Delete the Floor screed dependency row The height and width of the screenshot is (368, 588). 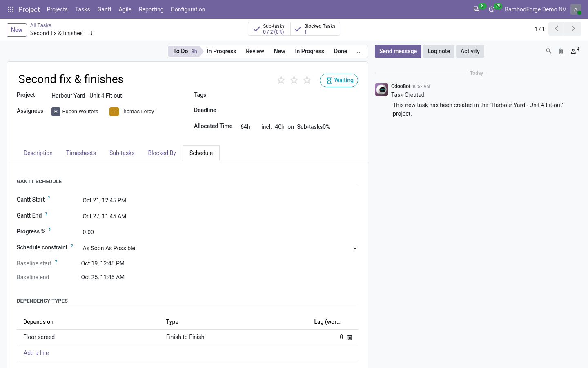pyautogui.click(x=350, y=337)
